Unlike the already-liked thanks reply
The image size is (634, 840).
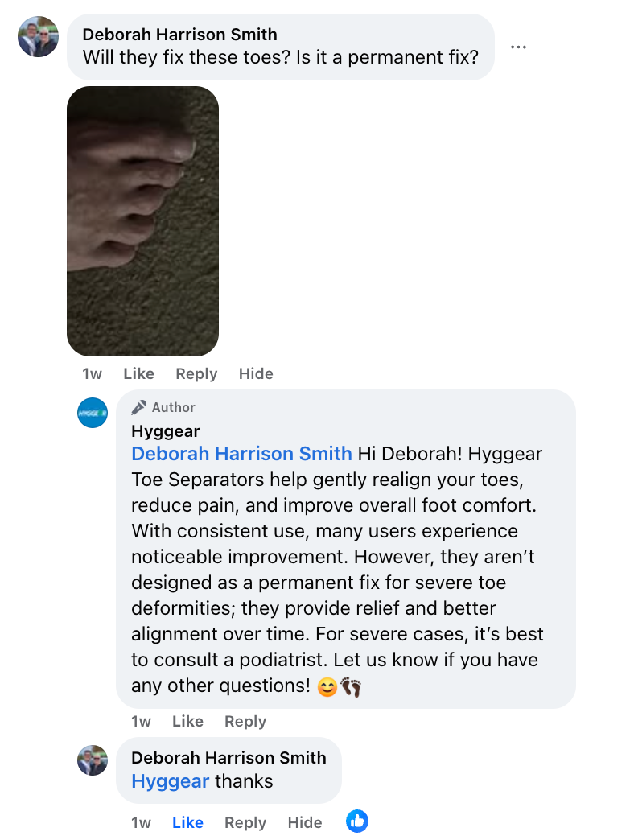click(x=187, y=822)
